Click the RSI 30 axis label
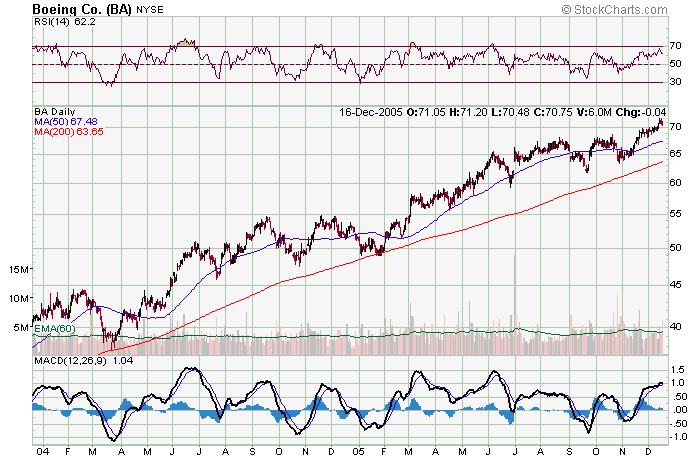700x462 pixels. [675, 82]
